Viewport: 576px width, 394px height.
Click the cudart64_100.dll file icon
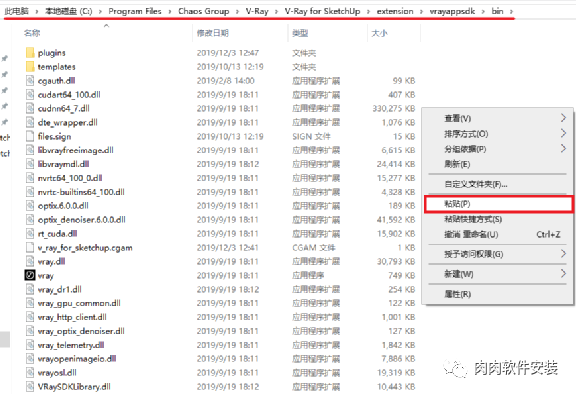pyautogui.click(x=30, y=94)
